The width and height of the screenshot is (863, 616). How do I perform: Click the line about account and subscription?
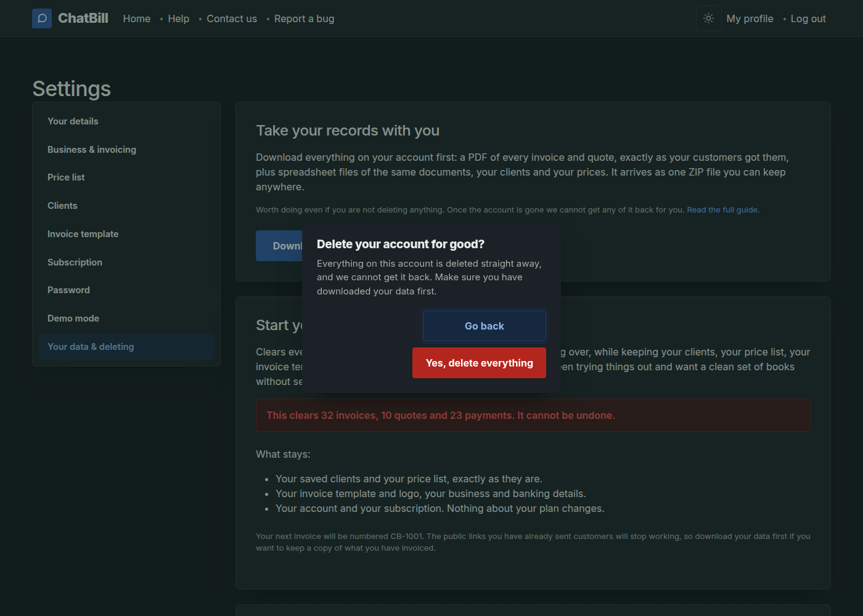pos(440,508)
